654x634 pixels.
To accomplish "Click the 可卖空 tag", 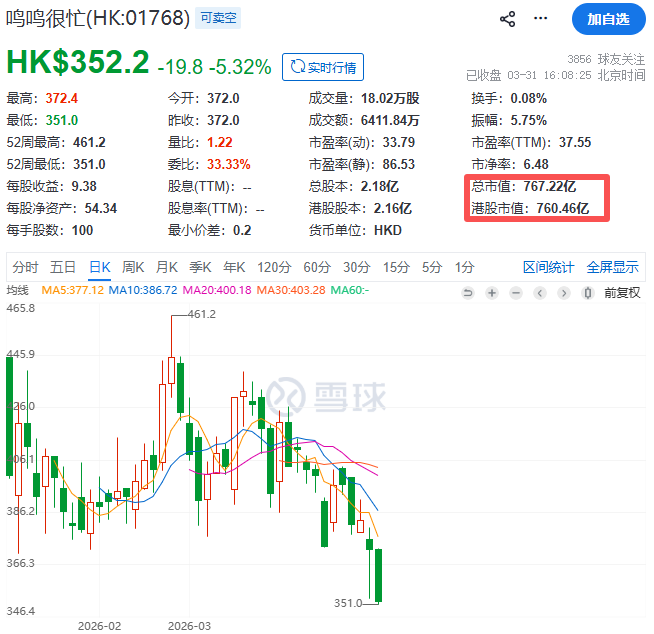I will 218,19.
